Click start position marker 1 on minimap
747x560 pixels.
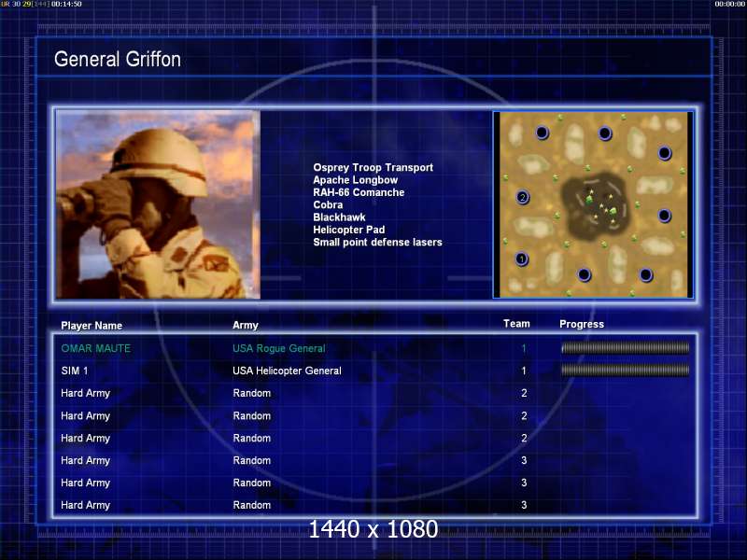(x=522, y=259)
